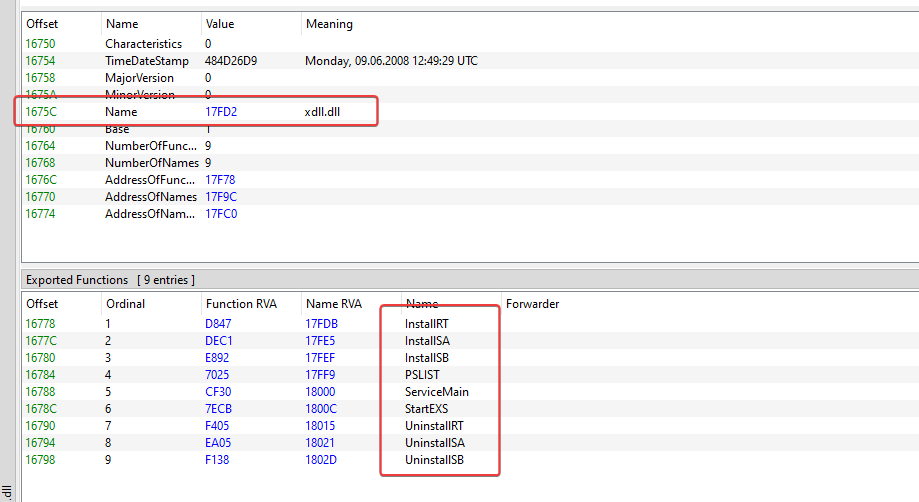
Task: Click Name RVA 18015
Action: click(x=320, y=426)
